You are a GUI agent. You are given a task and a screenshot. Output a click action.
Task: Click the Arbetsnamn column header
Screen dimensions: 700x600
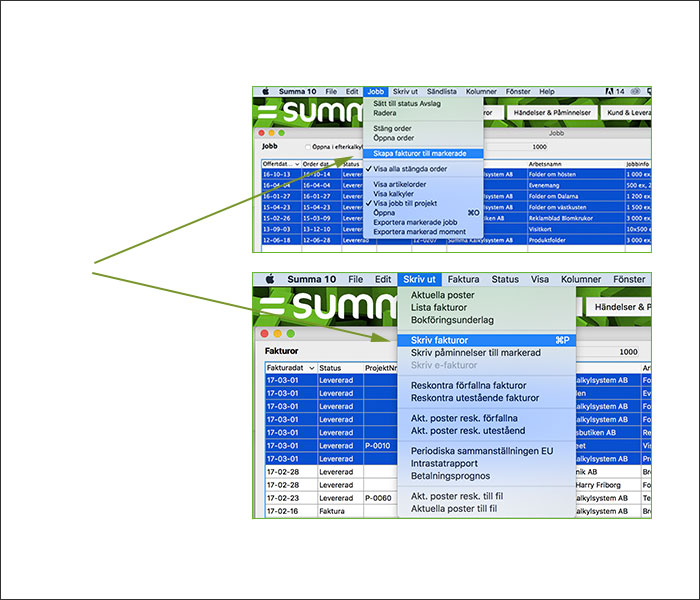575,164
